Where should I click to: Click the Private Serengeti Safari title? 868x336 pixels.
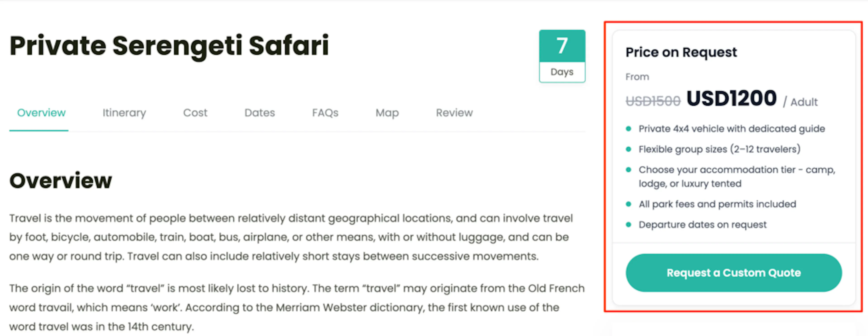pyautogui.click(x=169, y=46)
